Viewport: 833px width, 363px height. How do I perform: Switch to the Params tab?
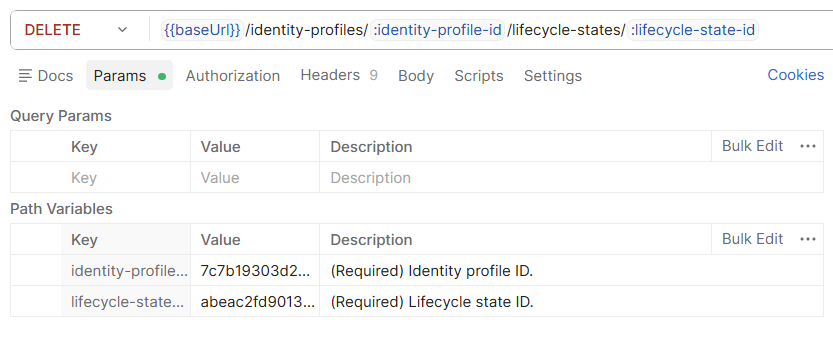coord(129,75)
